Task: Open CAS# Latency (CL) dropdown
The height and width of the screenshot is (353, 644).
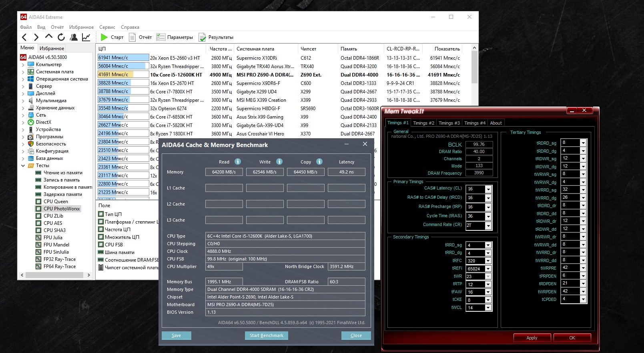Action: point(488,189)
